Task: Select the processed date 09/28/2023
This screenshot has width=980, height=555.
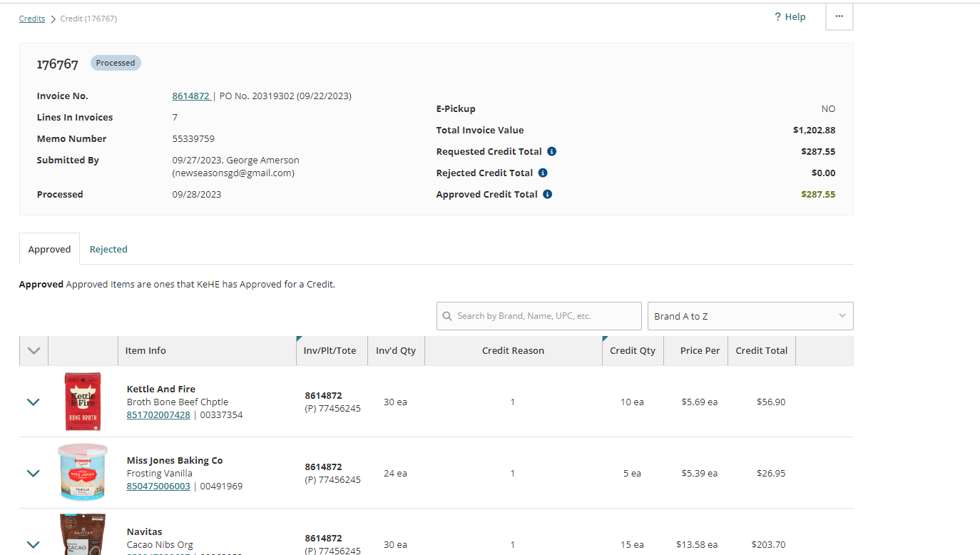Action: click(x=197, y=194)
